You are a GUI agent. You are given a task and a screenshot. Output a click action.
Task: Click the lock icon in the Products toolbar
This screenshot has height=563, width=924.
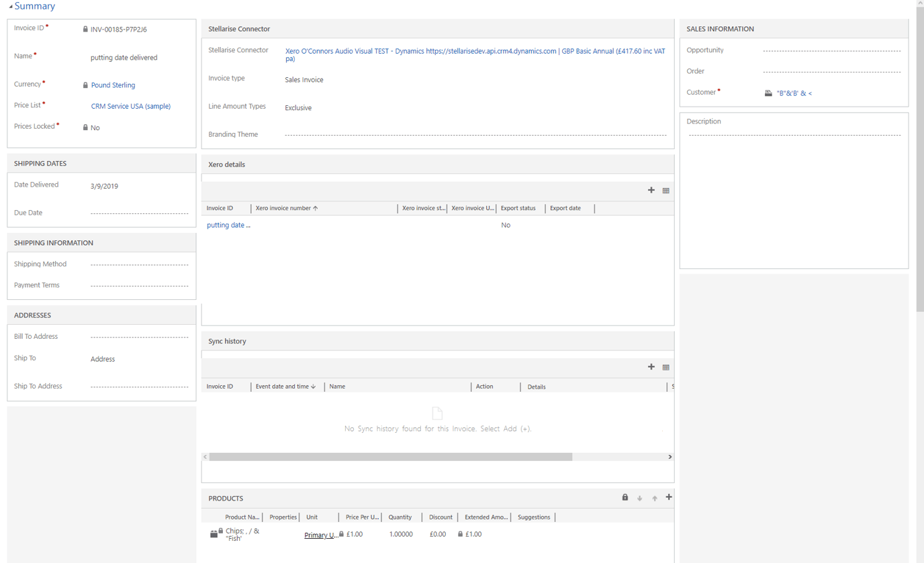pos(624,497)
